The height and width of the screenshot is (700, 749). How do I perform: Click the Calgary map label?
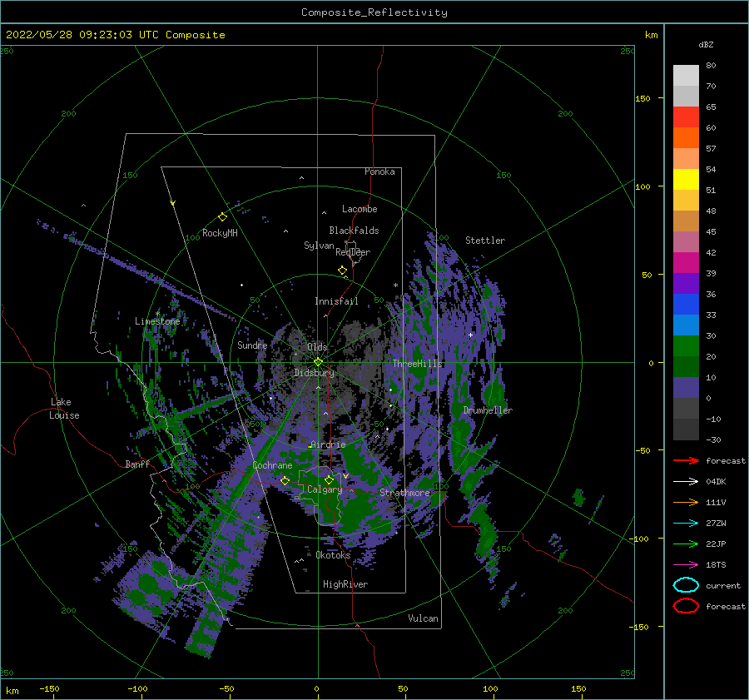(325, 489)
